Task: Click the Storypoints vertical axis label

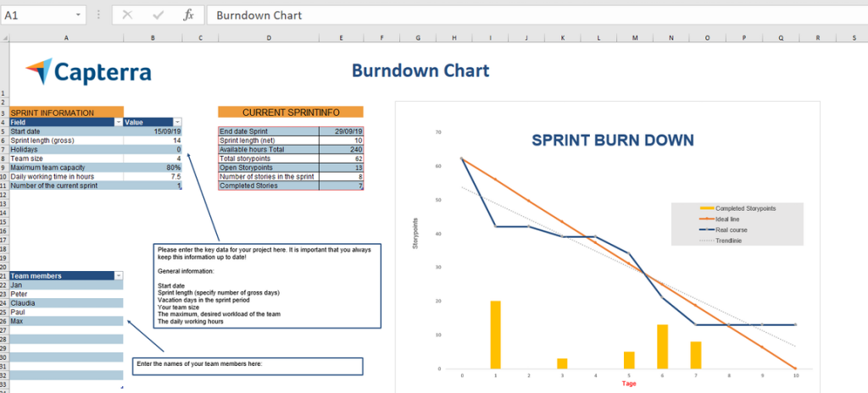Action: point(415,233)
